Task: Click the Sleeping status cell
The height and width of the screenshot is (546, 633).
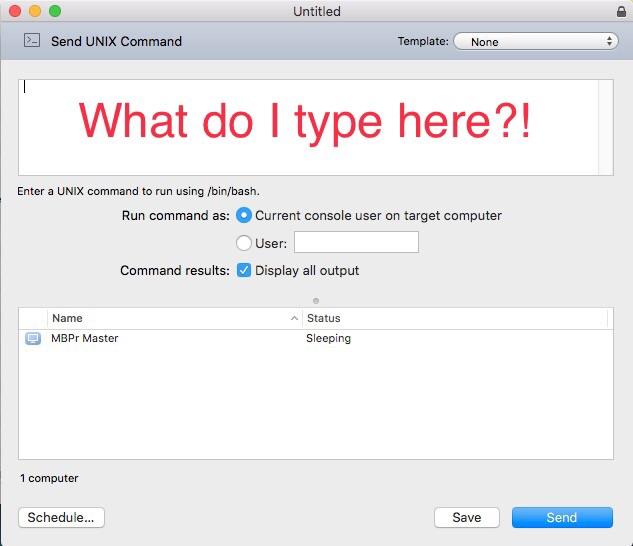Action: pos(328,338)
